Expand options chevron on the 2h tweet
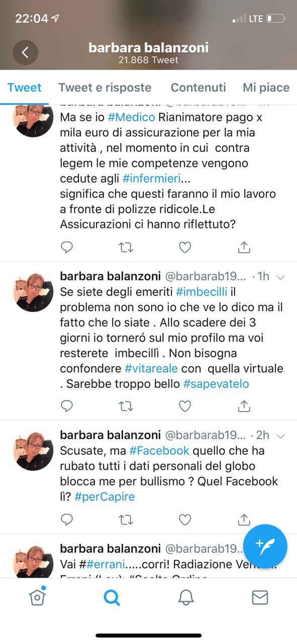Image resolution: width=297 pixels, height=644 pixels. [281, 435]
